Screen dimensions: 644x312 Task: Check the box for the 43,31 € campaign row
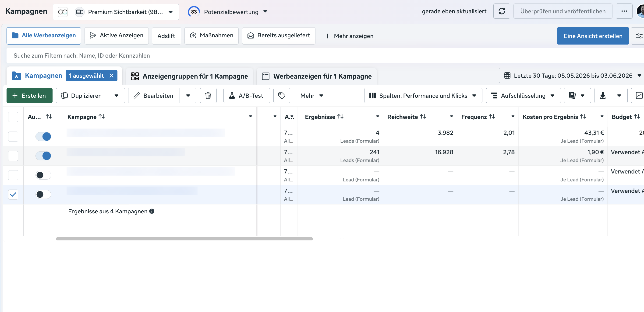coord(13,137)
